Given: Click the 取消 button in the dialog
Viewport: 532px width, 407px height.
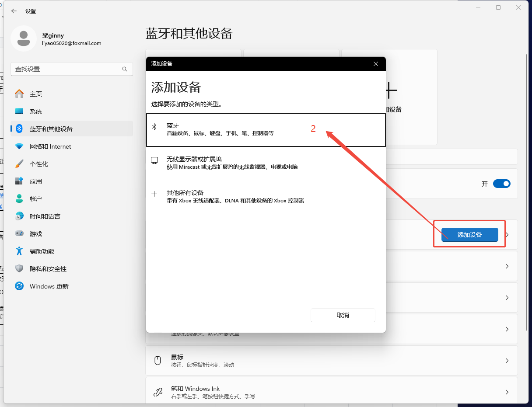Looking at the screenshot, I should pyautogui.click(x=343, y=315).
